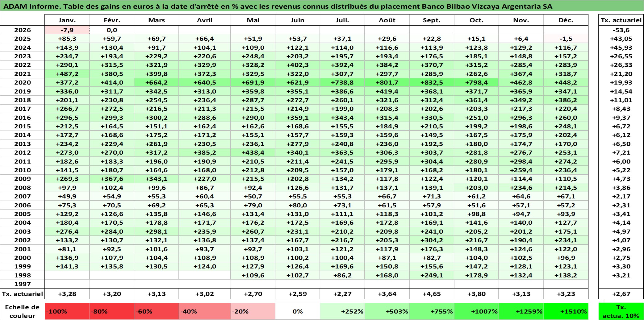Click the +143,9 cell in 2024 row
This screenshot has height=320, width=644.
pyautogui.click(x=67, y=48)
